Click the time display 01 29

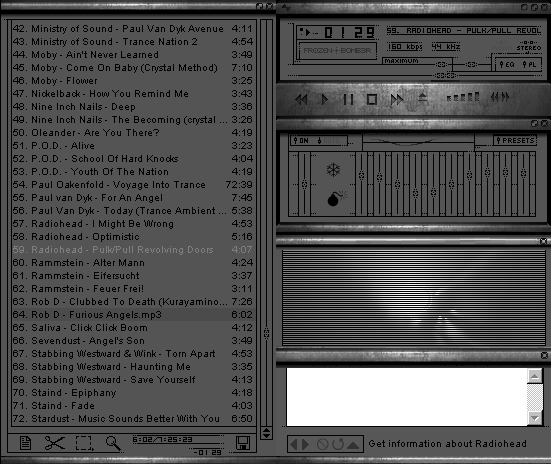[349, 33]
